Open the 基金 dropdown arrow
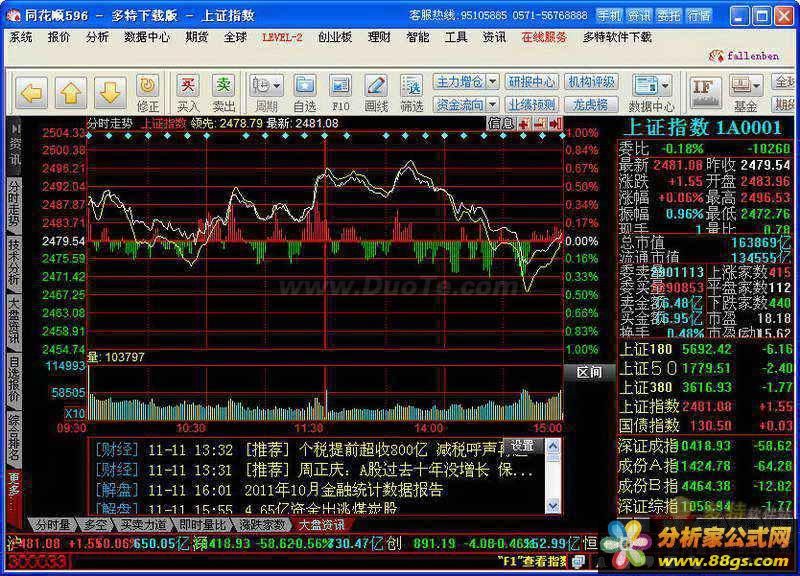The width and height of the screenshot is (800, 576). (x=757, y=86)
